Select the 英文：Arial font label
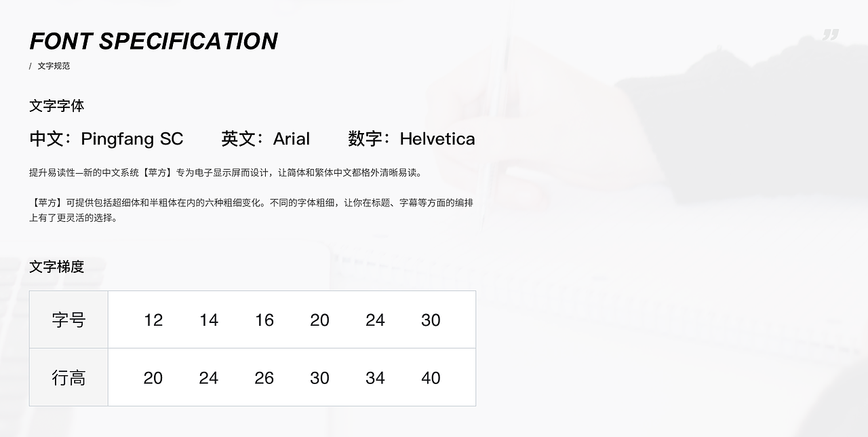The width and height of the screenshot is (868, 437). (265, 139)
